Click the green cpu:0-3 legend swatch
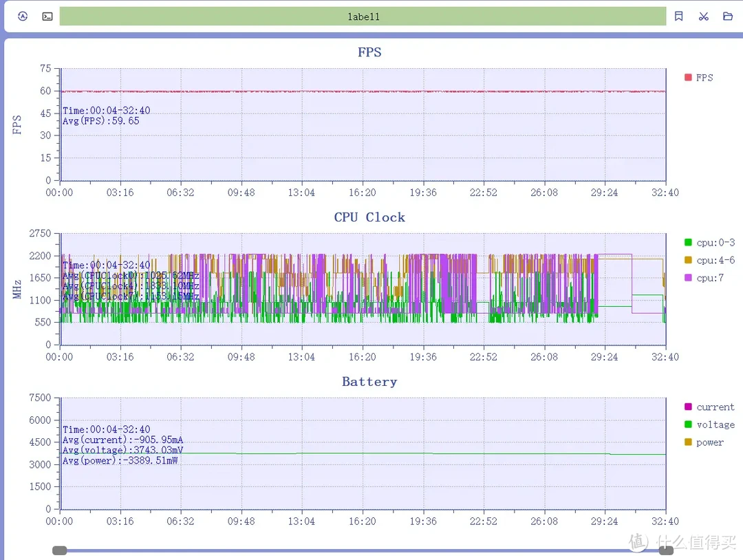Screen dimensions: 743x560 tap(688, 243)
